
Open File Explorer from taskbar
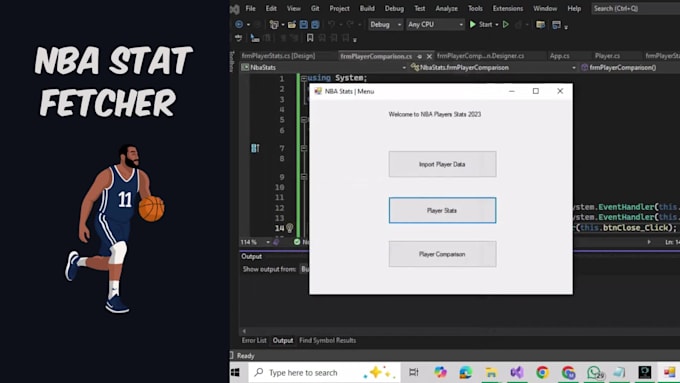coord(491,372)
